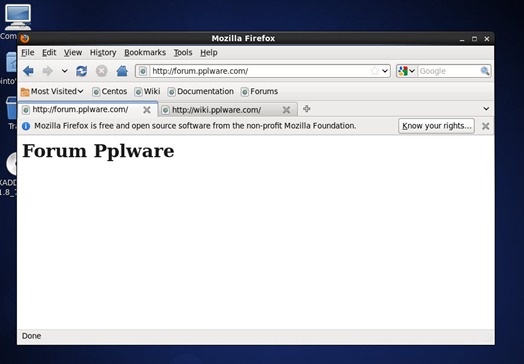The width and height of the screenshot is (524, 364).
Task: Click the Know your rights button
Action: pos(436,126)
